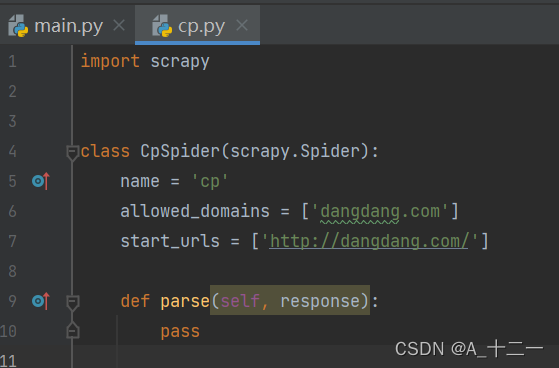
Task: Click the self parameter in parse
Action: coord(240,301)
